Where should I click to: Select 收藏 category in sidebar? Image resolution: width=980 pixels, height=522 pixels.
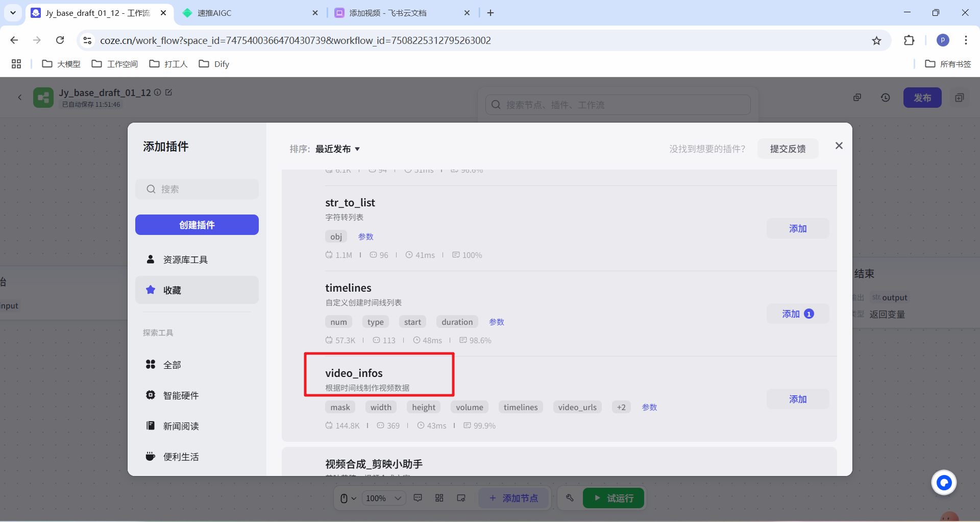(x=197, y=290)
